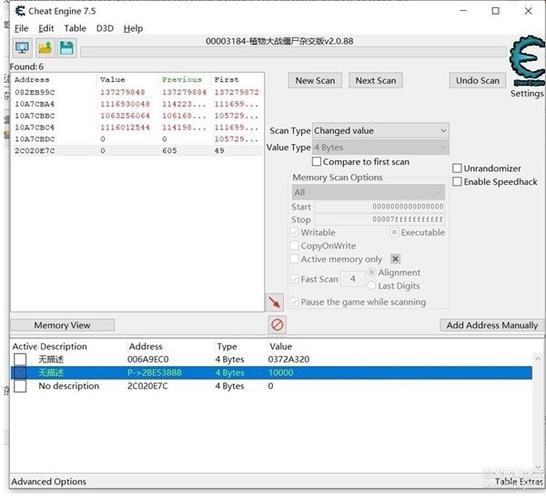
Task: Select address 2C020E7C in results list
Action: pyautogui.click(x=34, y=150)
